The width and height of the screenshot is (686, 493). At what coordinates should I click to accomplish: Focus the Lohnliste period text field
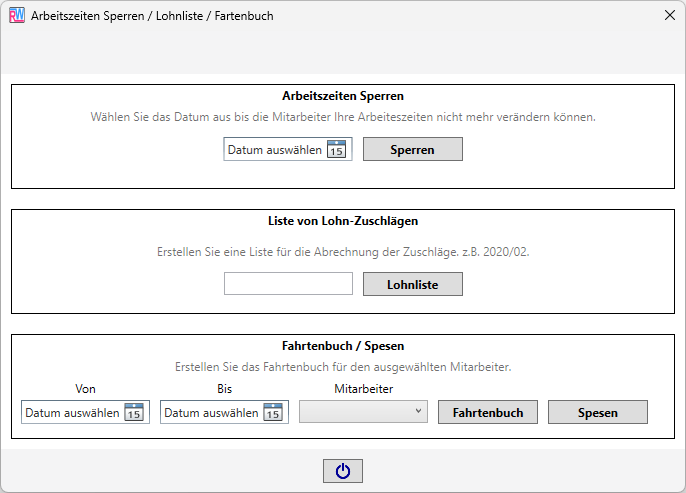(288, 284)
